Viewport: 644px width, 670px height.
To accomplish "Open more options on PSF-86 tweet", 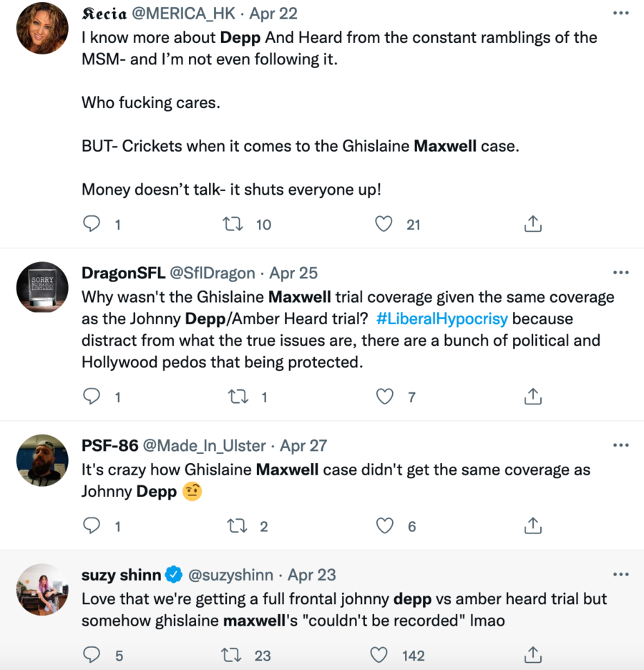I will tap(620, 445).
